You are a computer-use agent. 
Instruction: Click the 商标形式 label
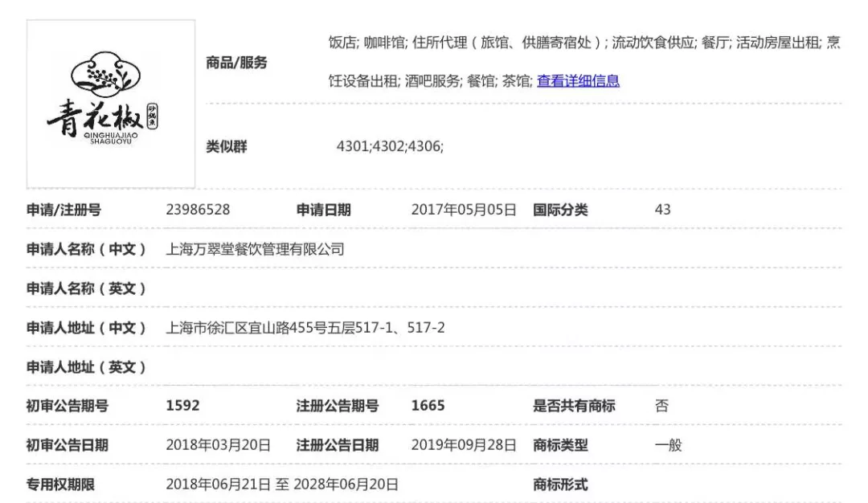tap(560, 485)
